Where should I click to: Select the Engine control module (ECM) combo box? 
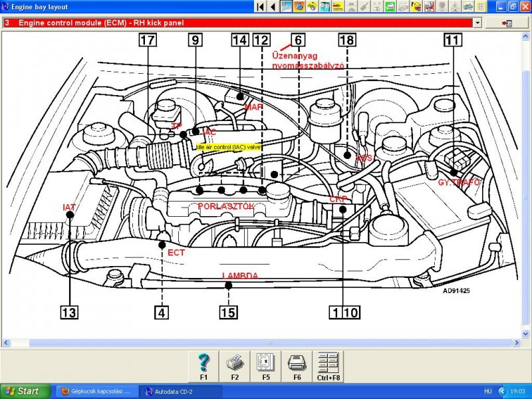(242, 23)
